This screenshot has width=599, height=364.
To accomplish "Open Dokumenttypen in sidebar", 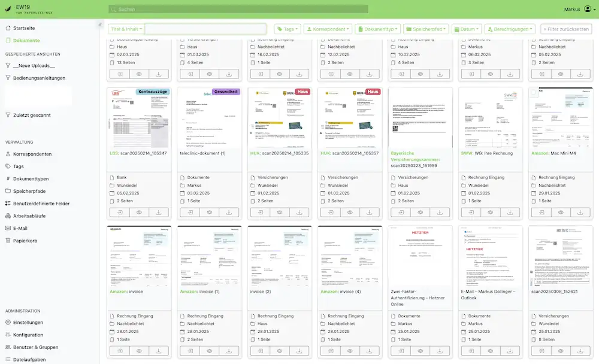I will (31, 179).
